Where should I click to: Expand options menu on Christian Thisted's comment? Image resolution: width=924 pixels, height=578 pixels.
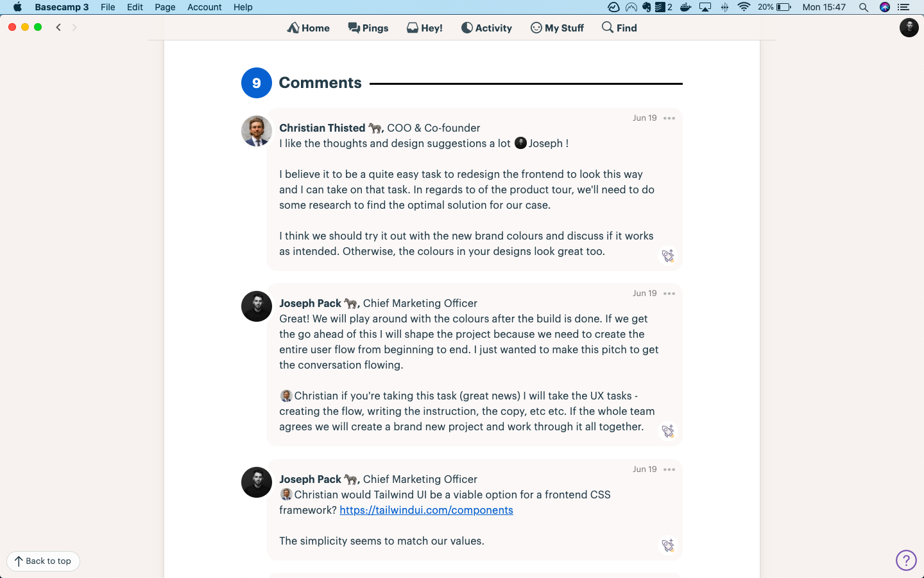pos(669,118)
